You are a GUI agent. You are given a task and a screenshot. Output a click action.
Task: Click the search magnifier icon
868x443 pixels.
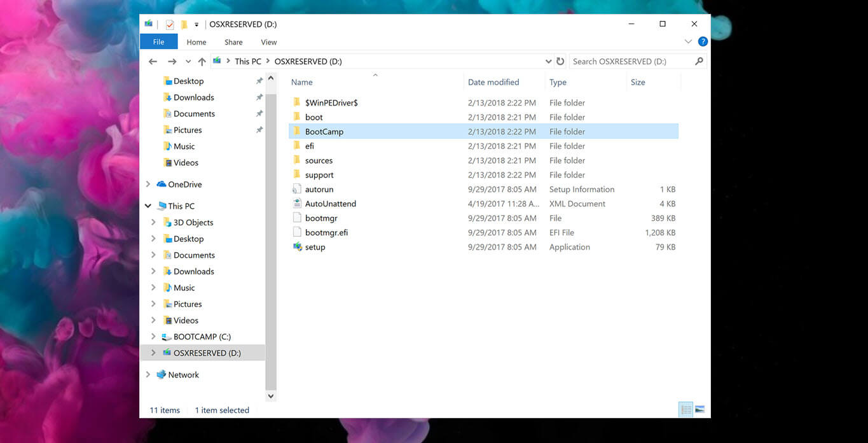coord(699,62)
